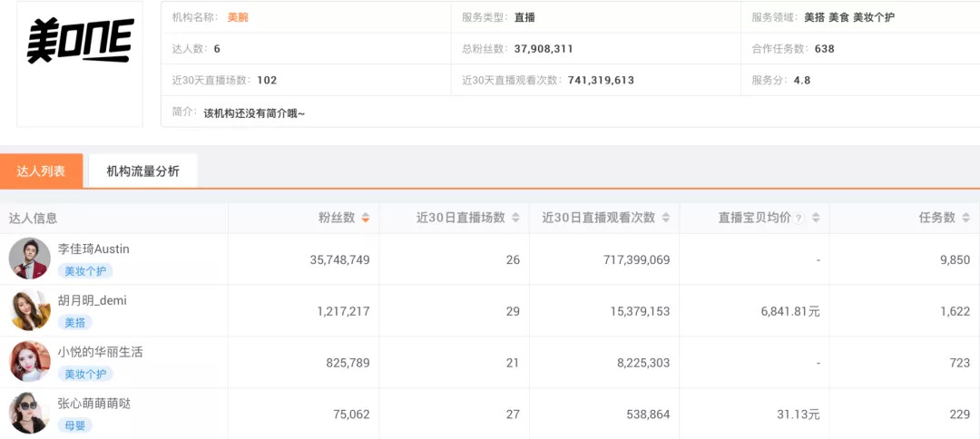
Task: Sort by 近30日直播场数 arrow icon
Action: click(515, 218)
